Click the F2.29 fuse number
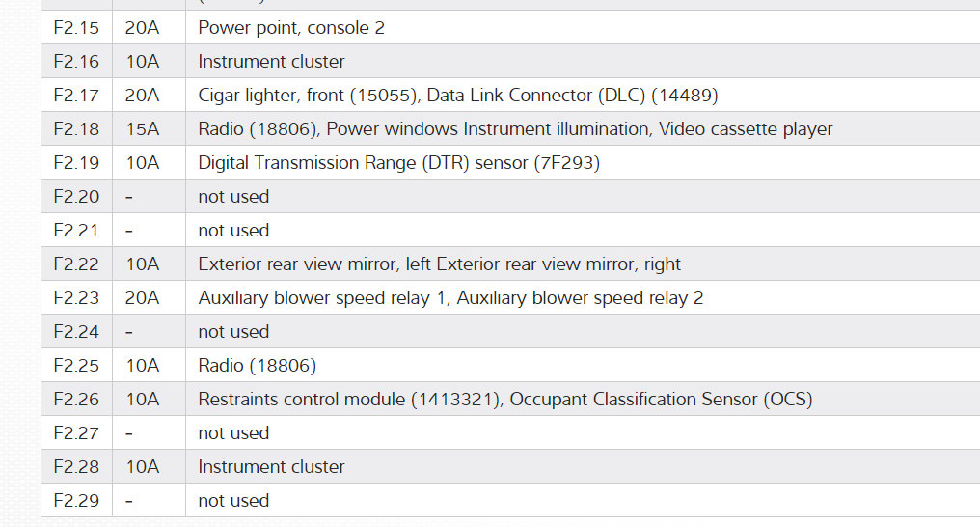This screenshot has height=527, width=980. pyautogui.click(x=76, y=501)
